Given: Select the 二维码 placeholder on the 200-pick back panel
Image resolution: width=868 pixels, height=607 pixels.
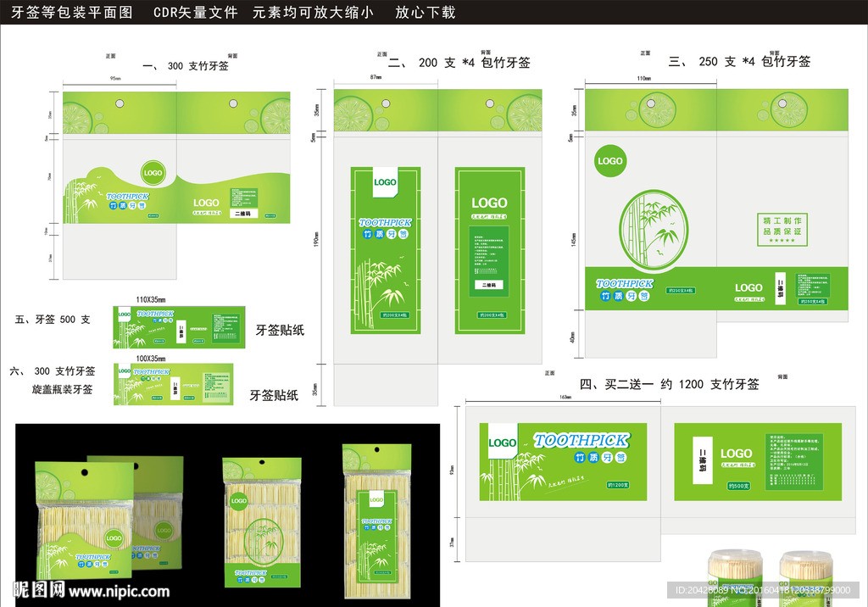Looking at the screenshot, I should click(x=489, y=286).
